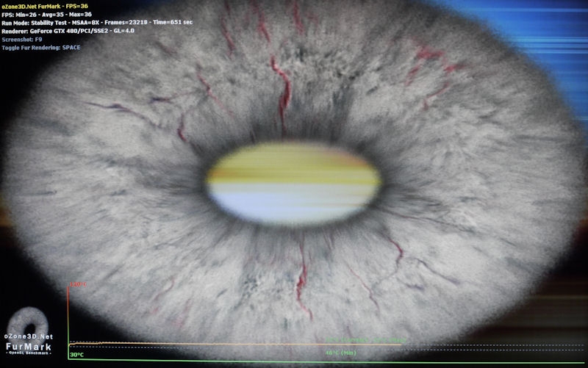Image resolution: width=588 pixels, height=368 pixels.
Task: Click the 'oZone3D.Net FurMark - FPS=36' header line
Action: [45, 7]
